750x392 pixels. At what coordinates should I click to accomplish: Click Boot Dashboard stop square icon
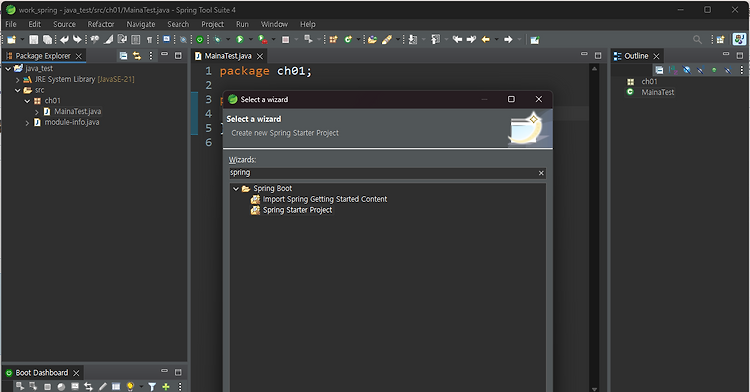click(x=47, y=387)
